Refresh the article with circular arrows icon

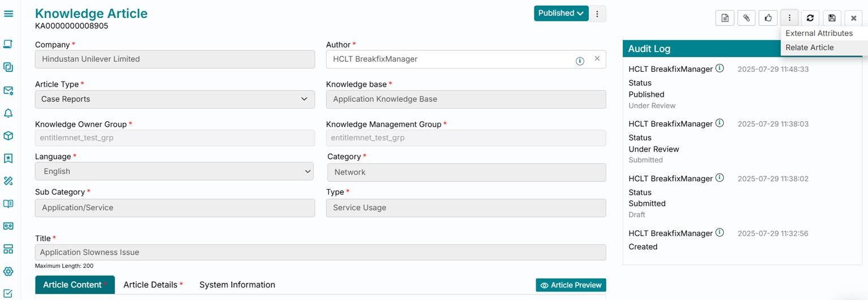(x=810, y=18)
